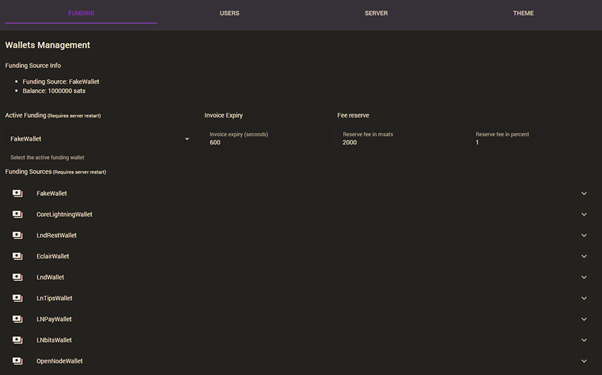Click the EclairWallet wallet icon

pyautogui.click(x=17, y=256)
